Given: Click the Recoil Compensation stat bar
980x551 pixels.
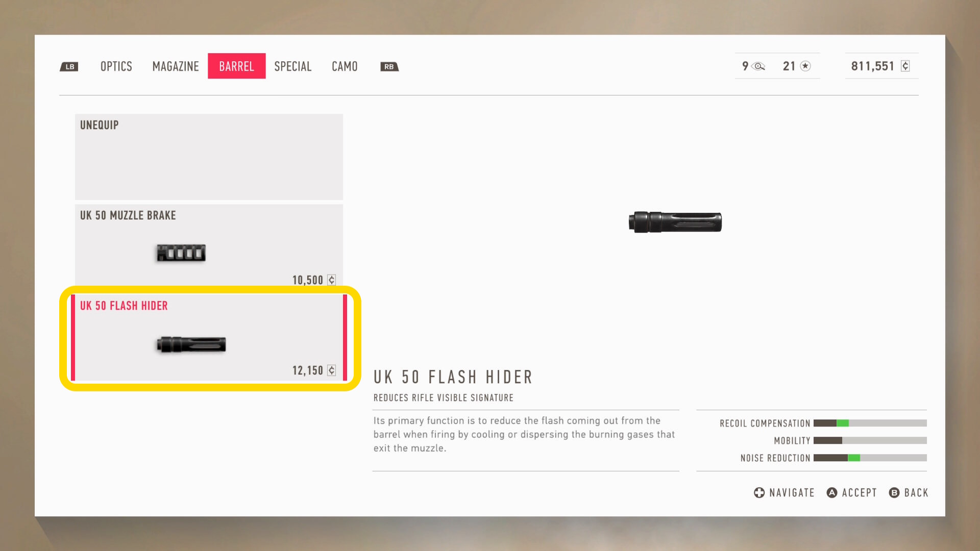Looking at the screenshot, I should coord(870,423).
